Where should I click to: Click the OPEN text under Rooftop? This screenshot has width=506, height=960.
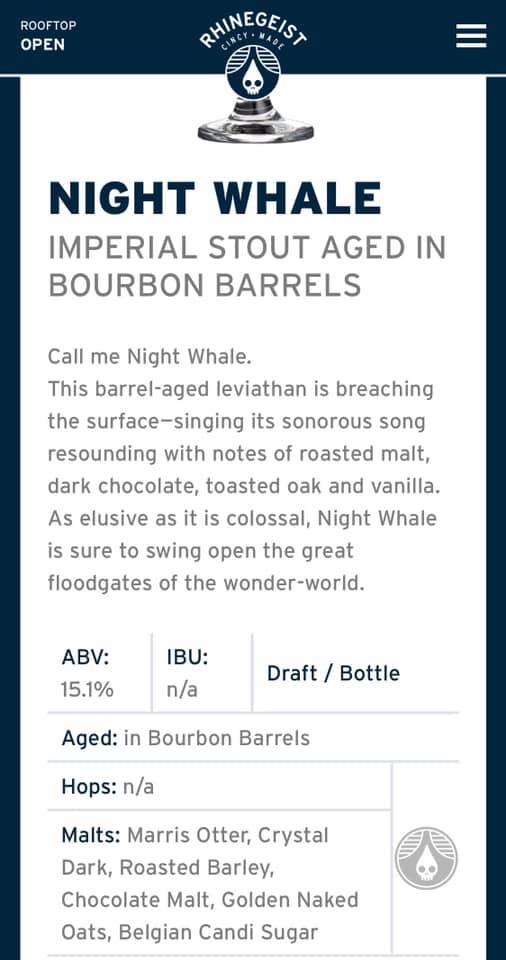coord(42,45)
